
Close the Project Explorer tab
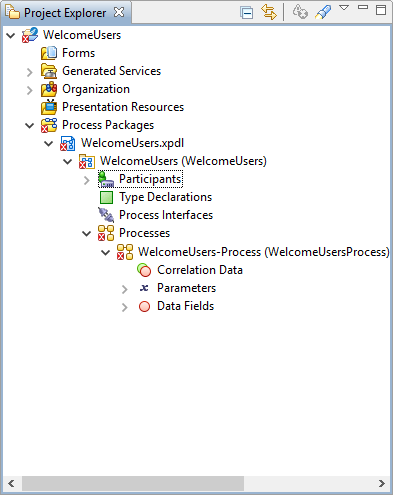pos(119,12)
